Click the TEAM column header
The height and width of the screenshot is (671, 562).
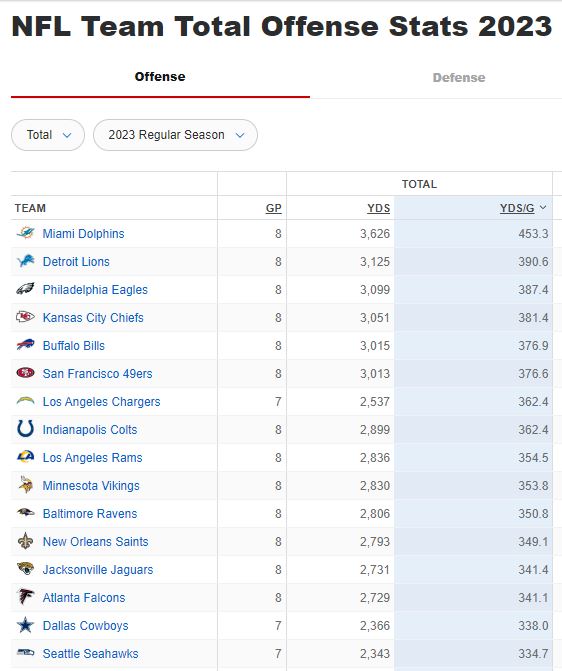30,208
